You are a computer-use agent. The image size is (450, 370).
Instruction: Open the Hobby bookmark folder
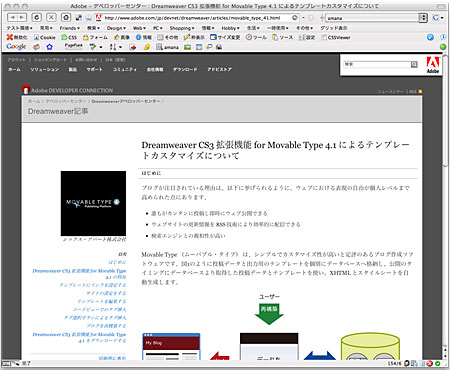pyautogui.click(x=230, y=28)
